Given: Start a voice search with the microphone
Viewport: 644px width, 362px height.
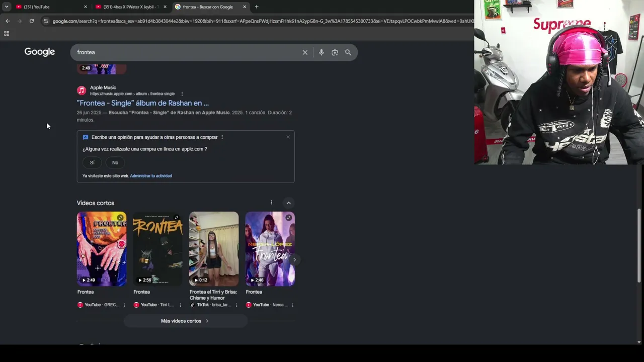Looking at the screenshot, I should (x=321, y=52).
